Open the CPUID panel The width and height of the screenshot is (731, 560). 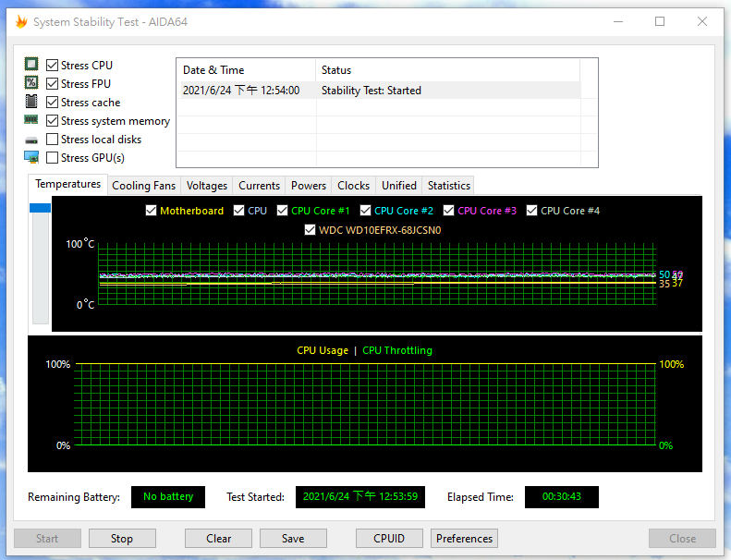tap(389, 539)
